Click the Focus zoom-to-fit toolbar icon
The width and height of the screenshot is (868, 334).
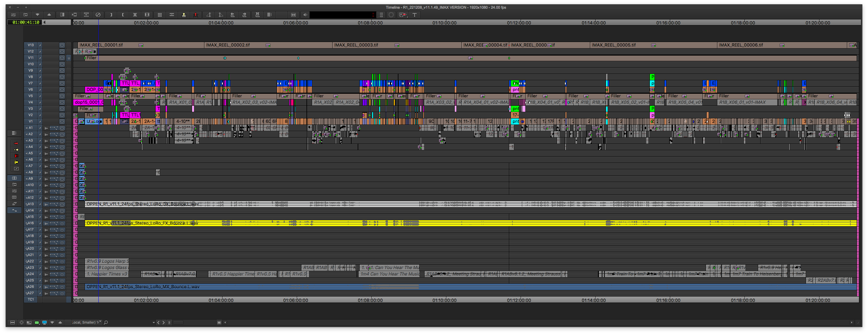[293, 15]
